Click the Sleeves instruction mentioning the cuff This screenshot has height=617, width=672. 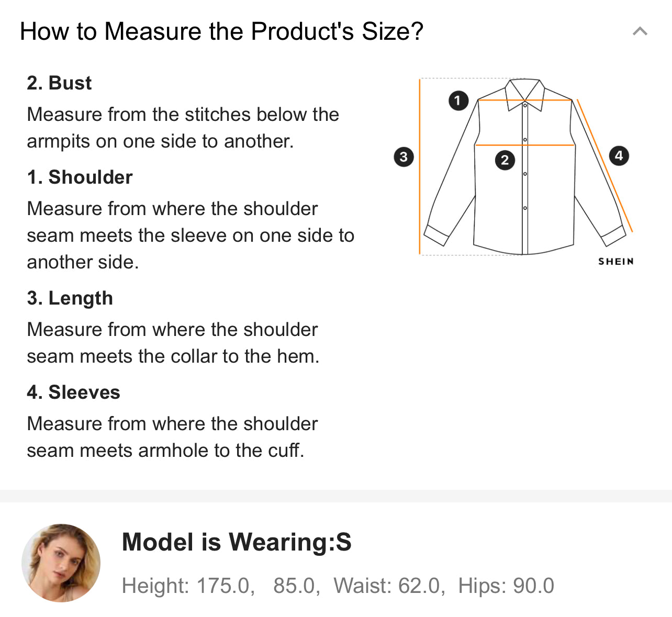point(172,437)
